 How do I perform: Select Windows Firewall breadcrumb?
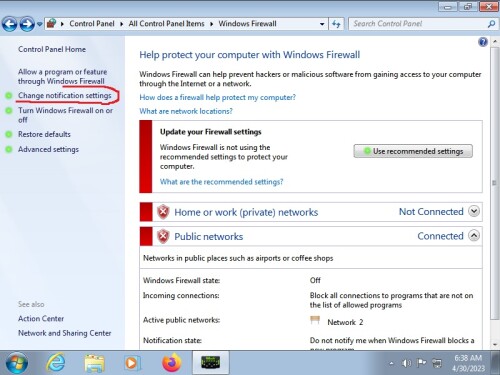(x=247, y=24)
